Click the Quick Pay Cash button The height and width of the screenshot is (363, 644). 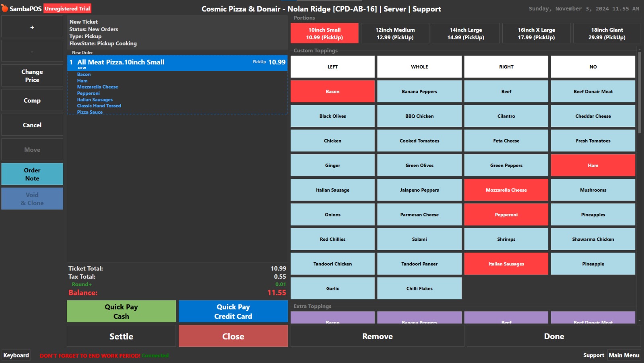pos(121,311)
